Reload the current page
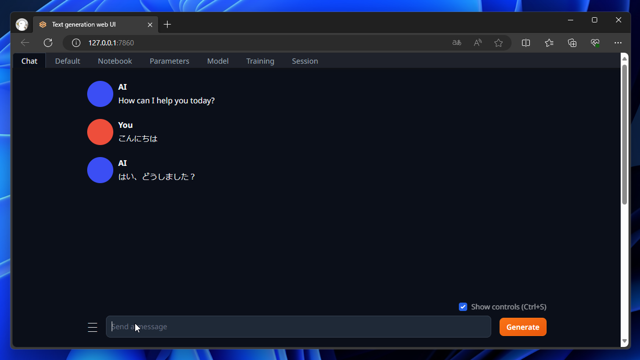Viewport: 640px width, 360px height. [x=48, y=42]
